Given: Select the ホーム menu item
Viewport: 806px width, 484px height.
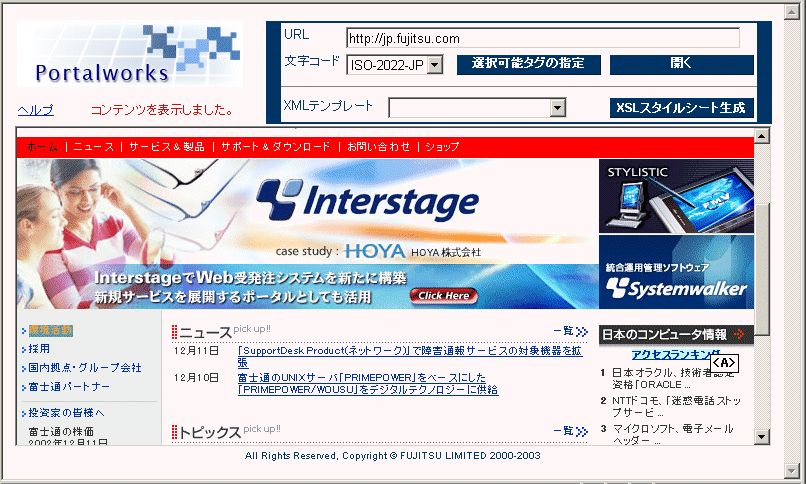Looking at the screenshot, I should pyautogui.click(x=43, y=147).
